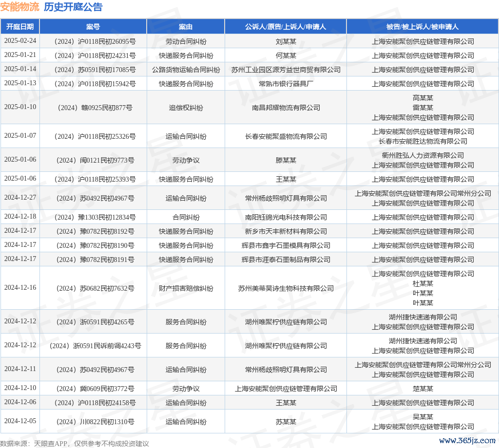
Task: Select the date 2024-12-16
Action: click(x=20, y=287)
